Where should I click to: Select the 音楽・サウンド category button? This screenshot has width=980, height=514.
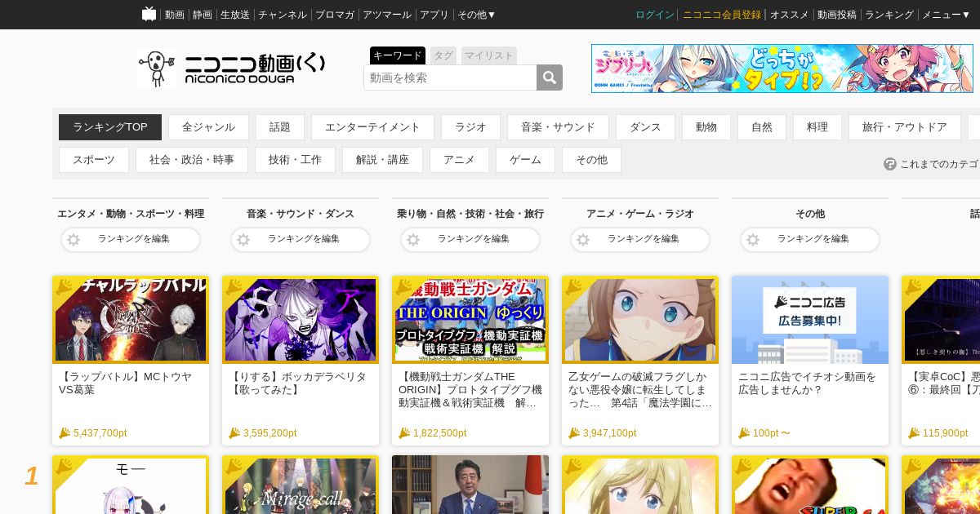point(559,127)
